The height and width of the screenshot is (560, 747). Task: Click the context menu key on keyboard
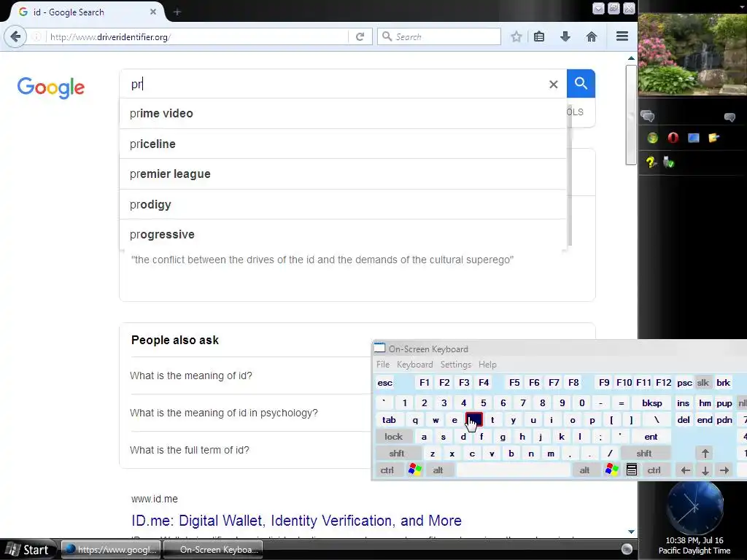point(632,470)
